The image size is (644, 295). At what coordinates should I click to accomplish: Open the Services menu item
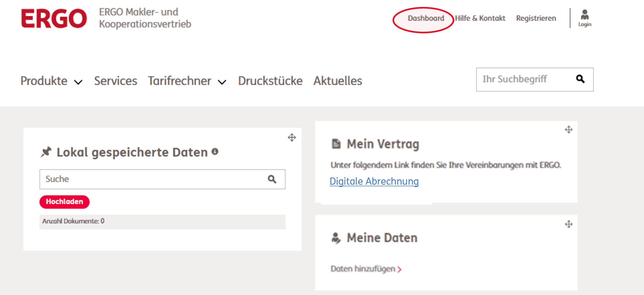click(116, 81)
